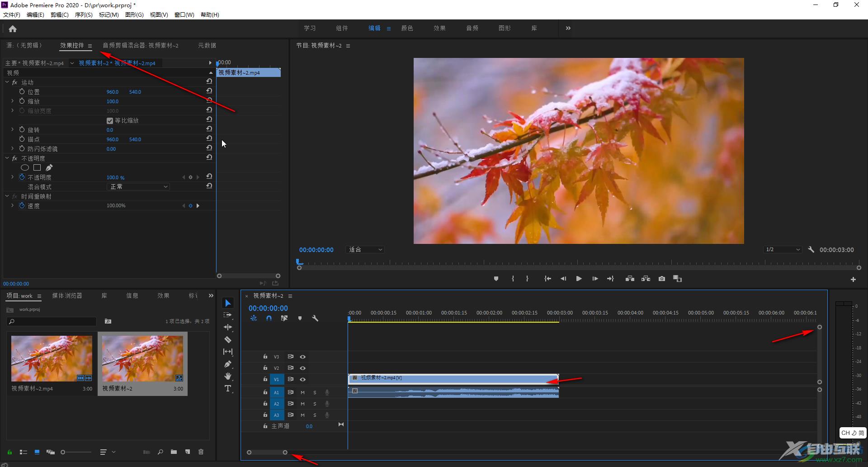Go to the Home screen icon
Viewport: 868px width, 467px height.
pyautogui.click(x=13, y=29)
